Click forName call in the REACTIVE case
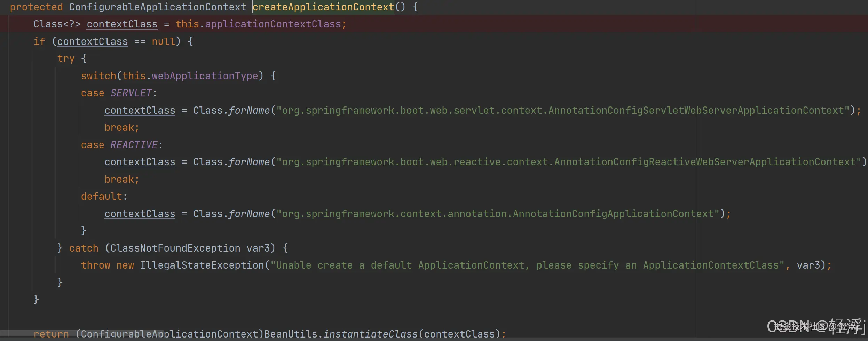The width and height of the screenshot is (868, 341). pos(249,162)
